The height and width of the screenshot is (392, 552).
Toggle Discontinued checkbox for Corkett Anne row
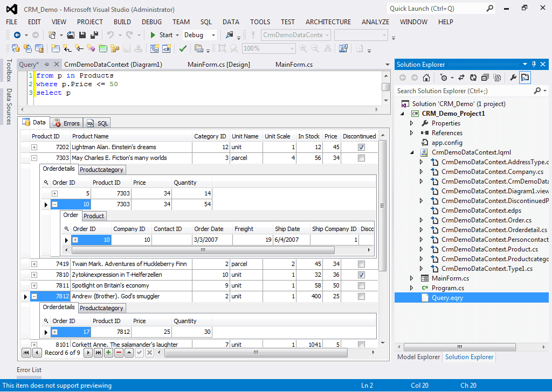pyautogui.click(x=361, y=345)
